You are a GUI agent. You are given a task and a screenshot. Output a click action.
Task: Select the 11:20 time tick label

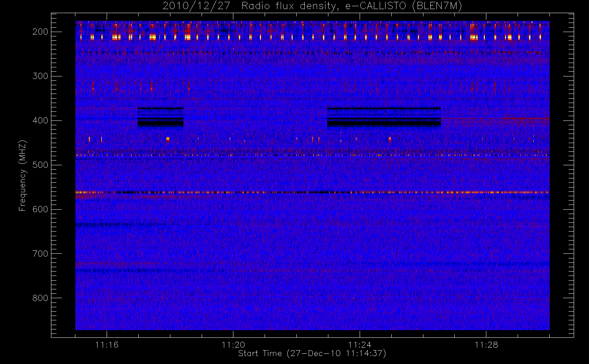coord(233,345)
